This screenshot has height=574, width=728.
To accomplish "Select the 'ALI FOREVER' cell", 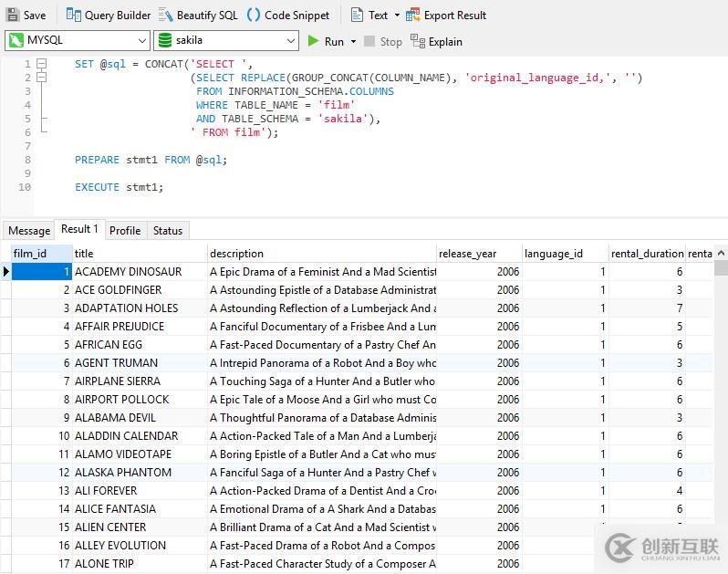I will pyautogui.click(x=140, y=491).
